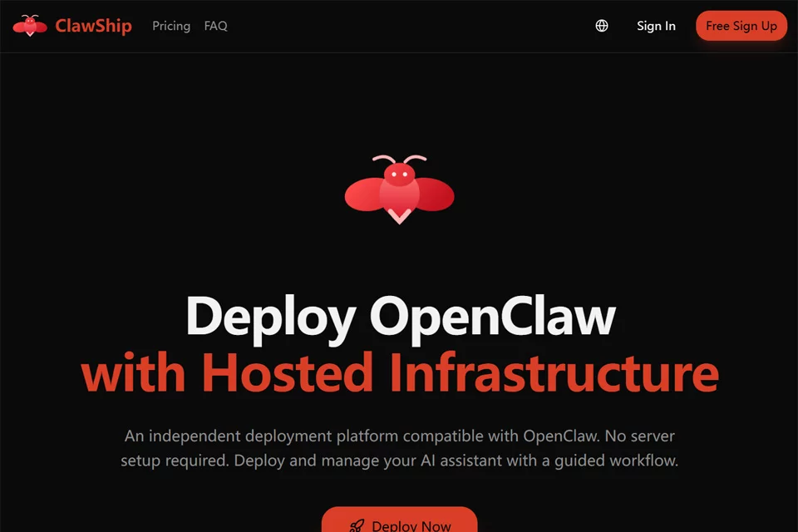Click the ClawShip logo icon in the header
This screenshot has height=532, width=798.
click(x=30, y=26)
